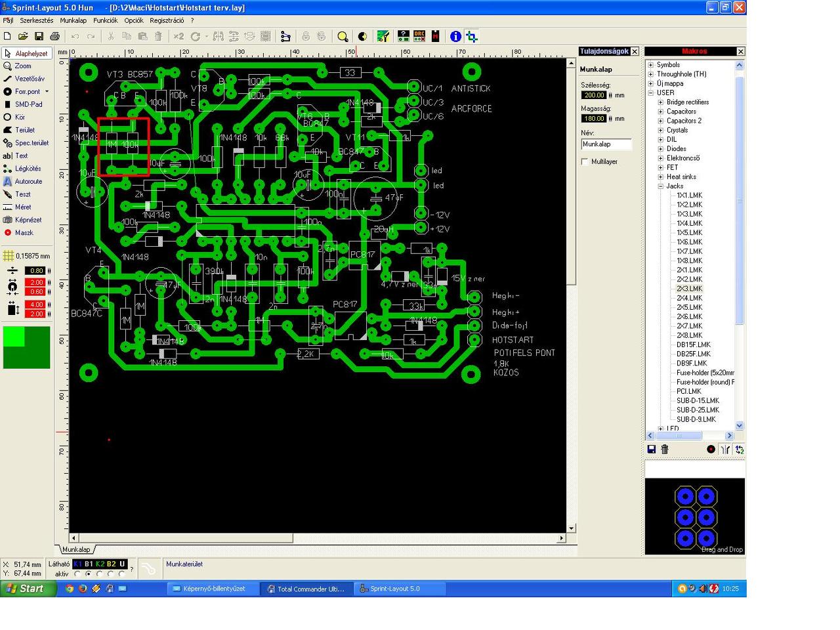Toggle visibility of B2 layer label
The width and height of the screenshot is (840, 630).
click(x=111, y=564)
